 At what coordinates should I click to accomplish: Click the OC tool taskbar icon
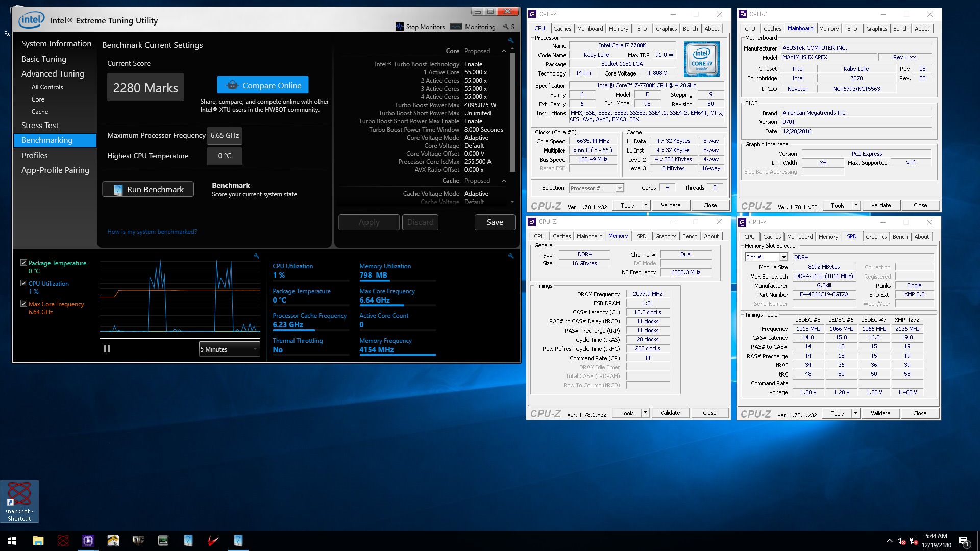pyautogui.click(x=138, y=541)
